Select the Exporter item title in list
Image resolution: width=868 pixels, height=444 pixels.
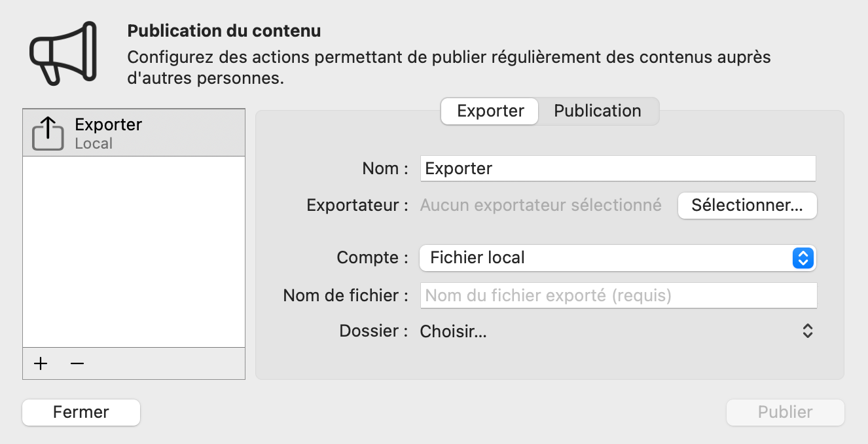tap(109, 124)
